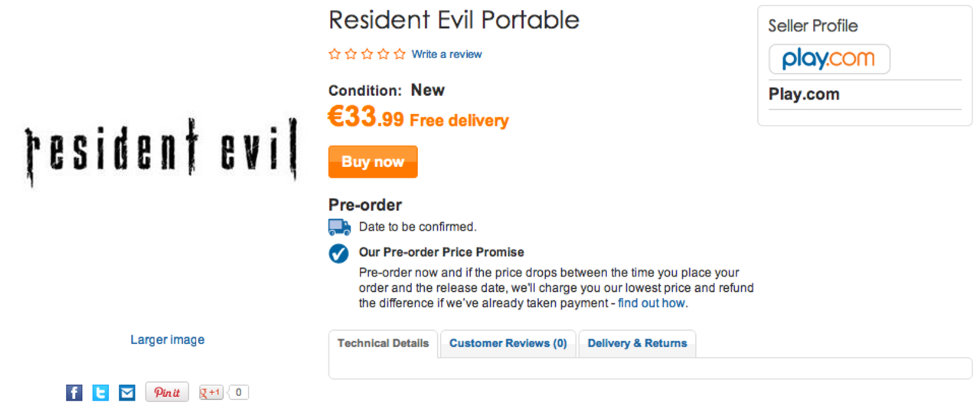
Task: Click the play.com seller logo
Action: [x=829, y=59]
